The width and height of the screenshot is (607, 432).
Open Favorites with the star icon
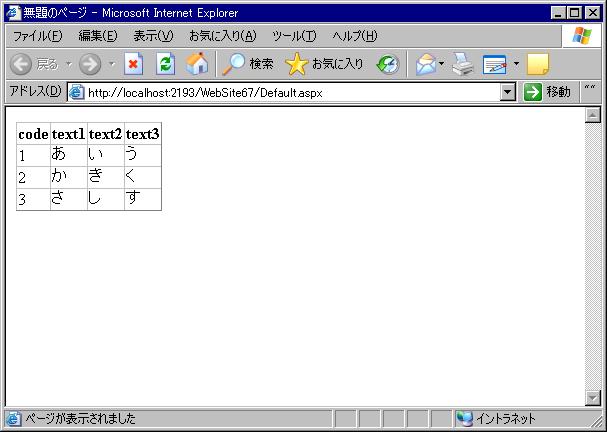(297, 64)
